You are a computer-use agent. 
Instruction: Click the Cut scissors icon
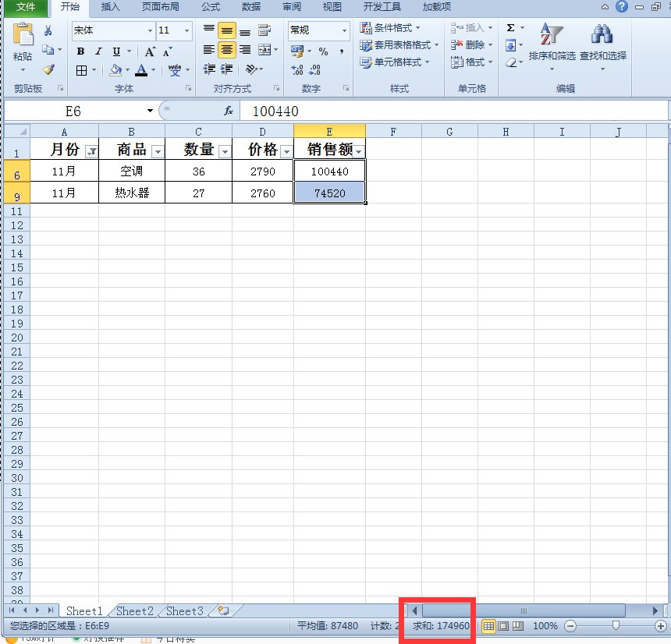[x=48, y=30]
